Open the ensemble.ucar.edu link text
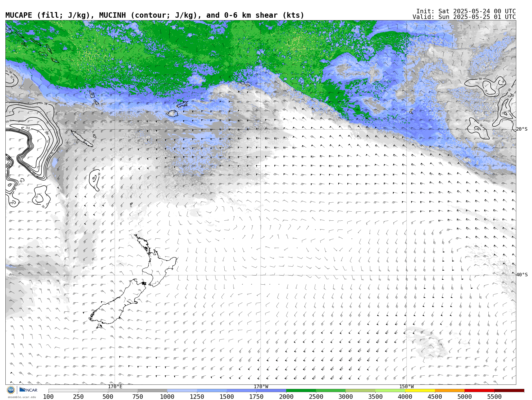Viewport: 532px width, 400px height. (x=22, y=397)
